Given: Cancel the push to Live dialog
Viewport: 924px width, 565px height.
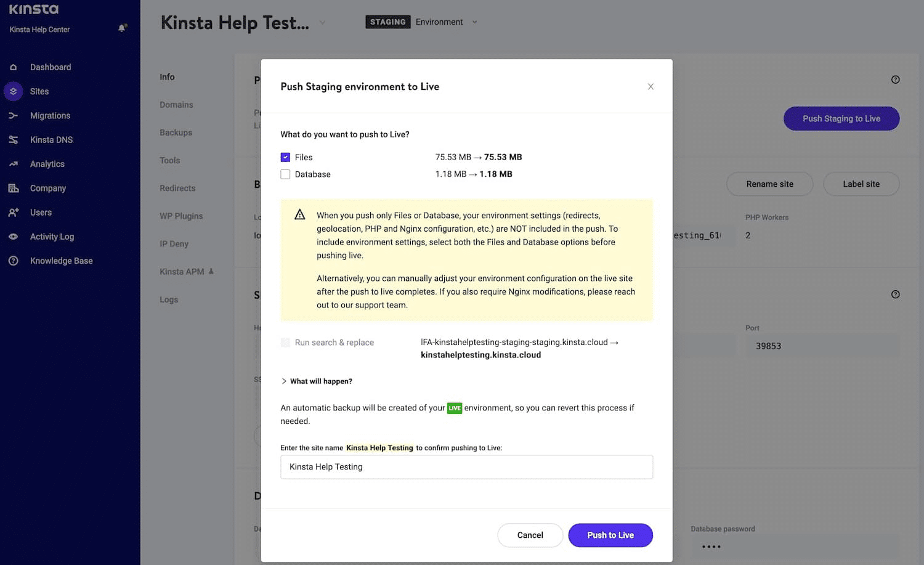Looking at the screenshot, I should coord(530,535).
